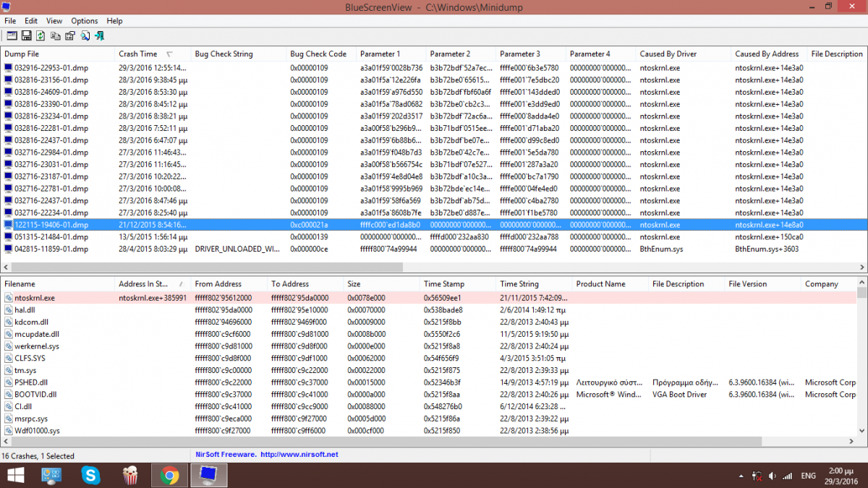Sort lower pane by File Version column
The width and height of the screenshot is (868, 488).
coord(762,284)
